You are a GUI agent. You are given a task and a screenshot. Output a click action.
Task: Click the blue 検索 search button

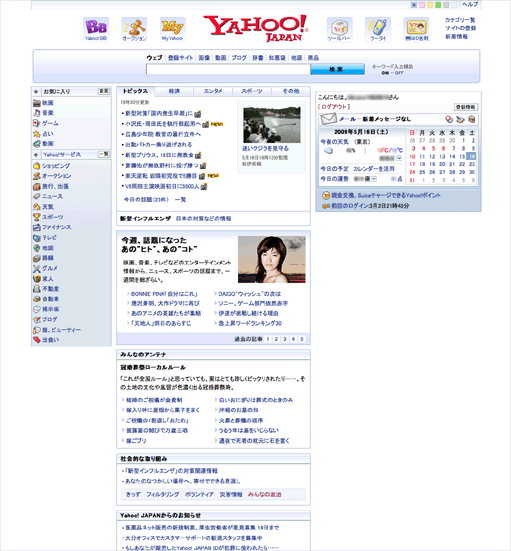tap(337, 69)
